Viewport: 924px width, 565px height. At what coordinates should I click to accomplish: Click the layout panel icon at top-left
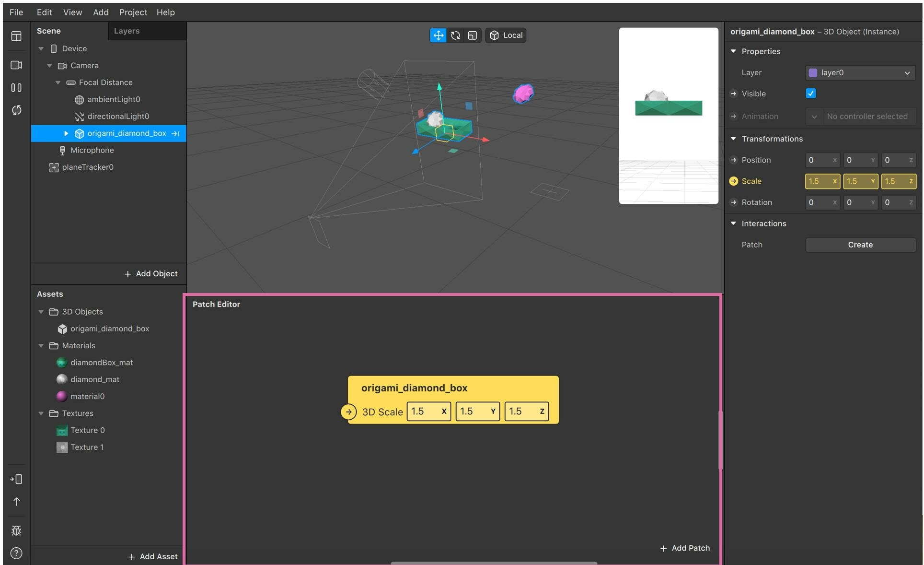[16, 36]
